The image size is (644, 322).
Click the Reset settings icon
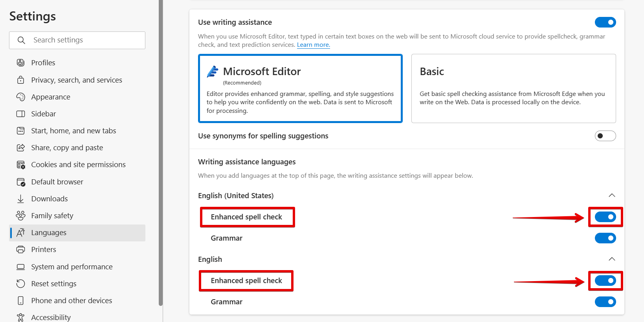coord(20,283)
